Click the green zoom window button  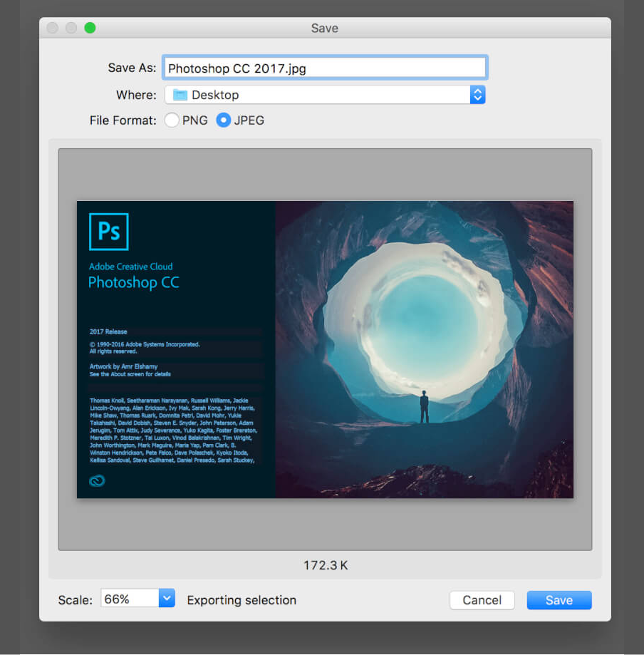tap(90, 28)
